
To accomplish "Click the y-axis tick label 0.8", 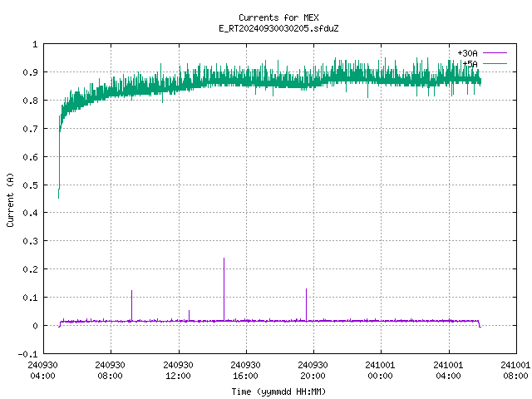I will point(30,101).
